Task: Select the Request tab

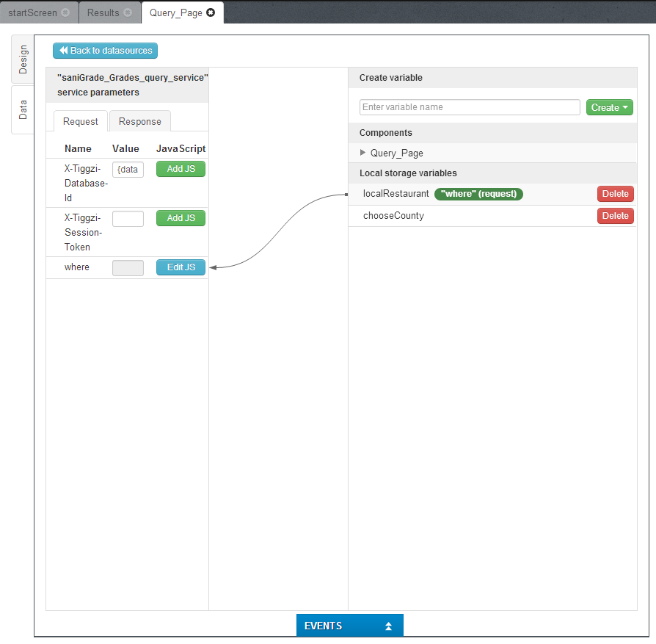Action: click(x=80, y=121)
